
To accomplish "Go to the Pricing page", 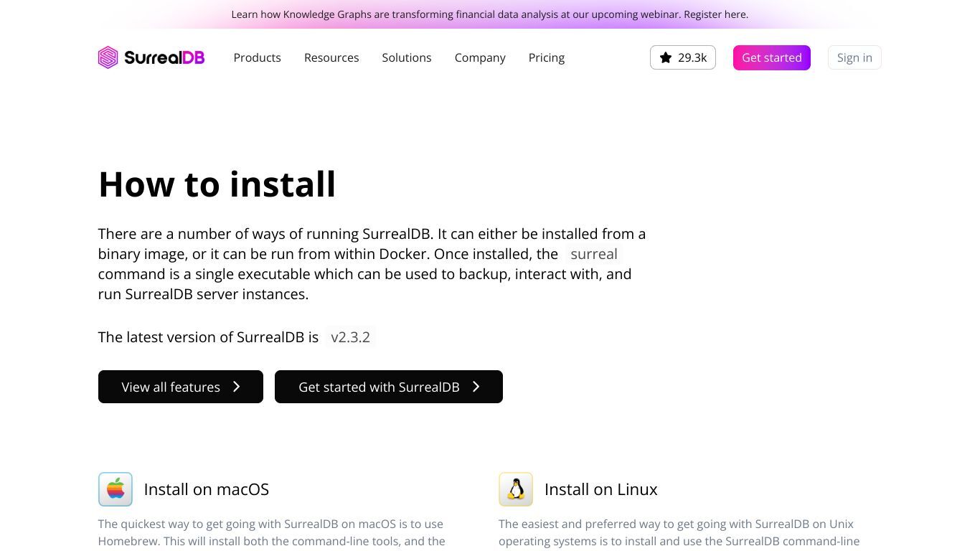I will click(547, 57).
